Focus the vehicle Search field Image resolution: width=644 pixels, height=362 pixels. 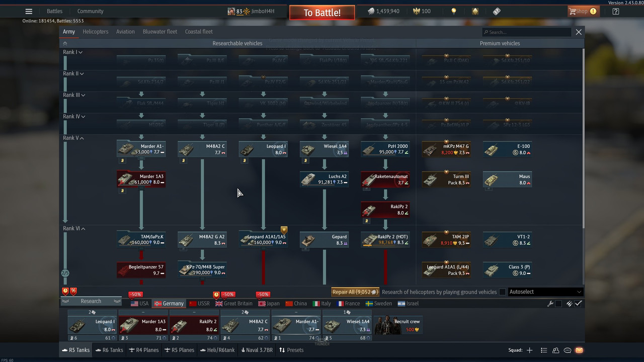[x=526, y=32]
